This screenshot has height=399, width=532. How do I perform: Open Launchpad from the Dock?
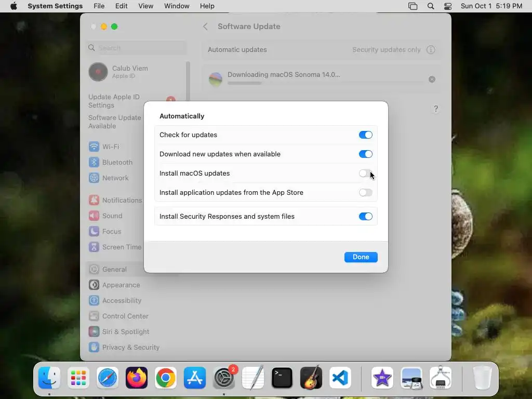(x=78, y=378)
